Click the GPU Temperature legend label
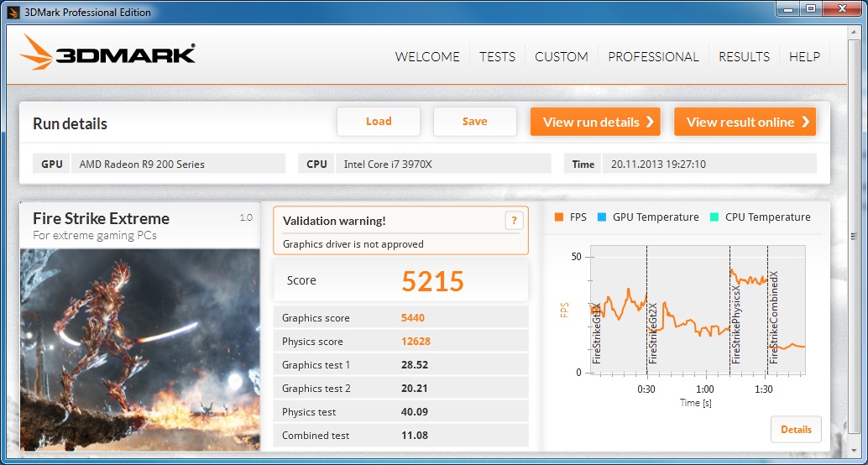 coord(656,217)
